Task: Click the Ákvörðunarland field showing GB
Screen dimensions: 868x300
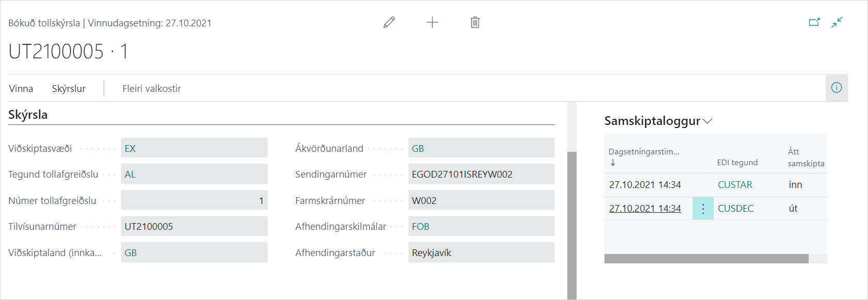Action: coord(481,149)
